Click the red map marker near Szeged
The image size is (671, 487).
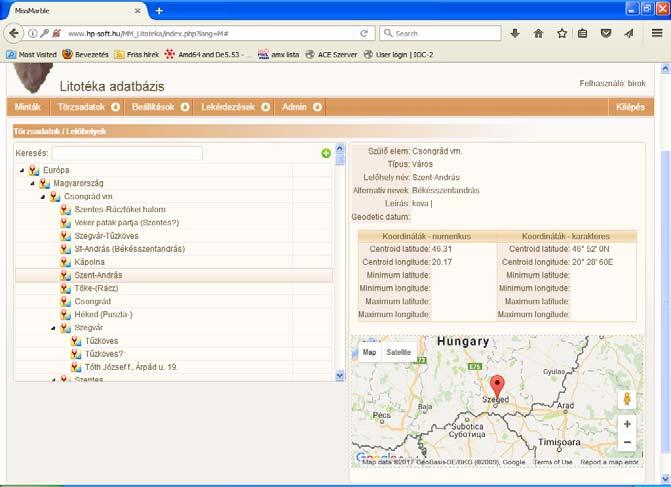pyautogui.click(x=497, y=386)
